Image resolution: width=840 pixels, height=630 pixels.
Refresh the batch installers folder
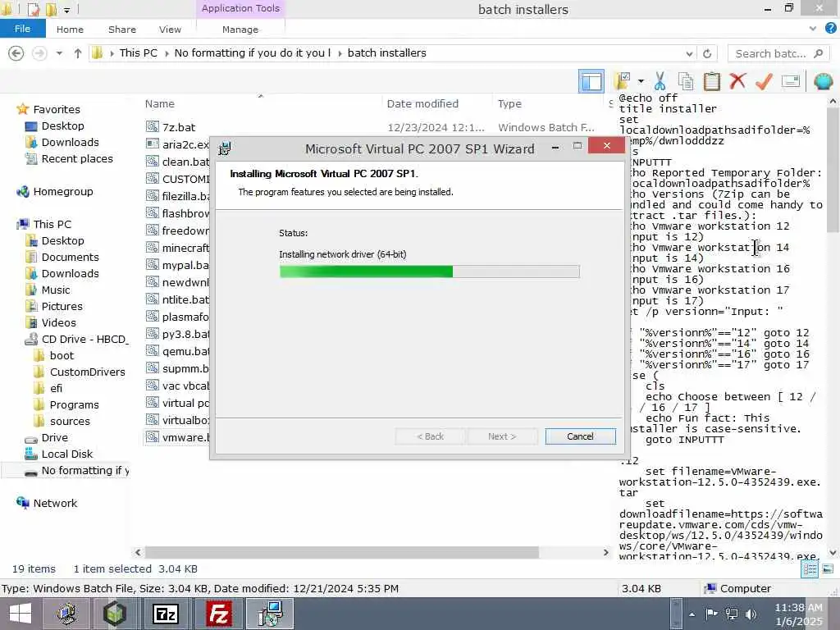[x=707, y=53]
